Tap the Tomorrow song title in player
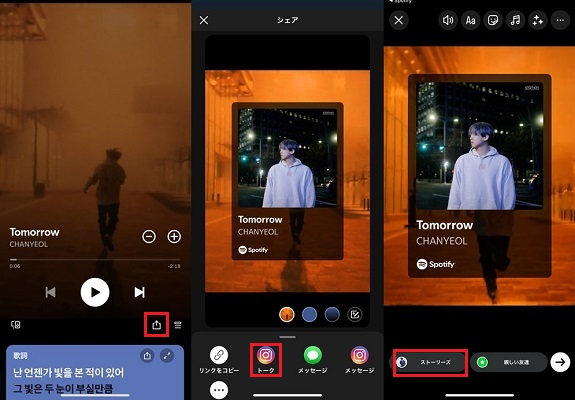Viewport: 575px width, 400px height. [x=34, y=232]
